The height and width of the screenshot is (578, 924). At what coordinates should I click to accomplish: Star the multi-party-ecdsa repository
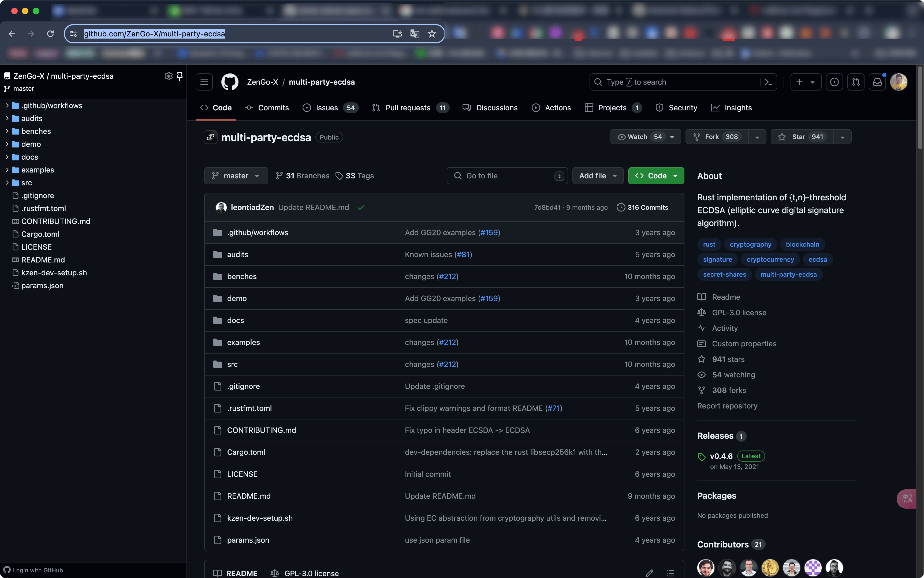point(802,137)
